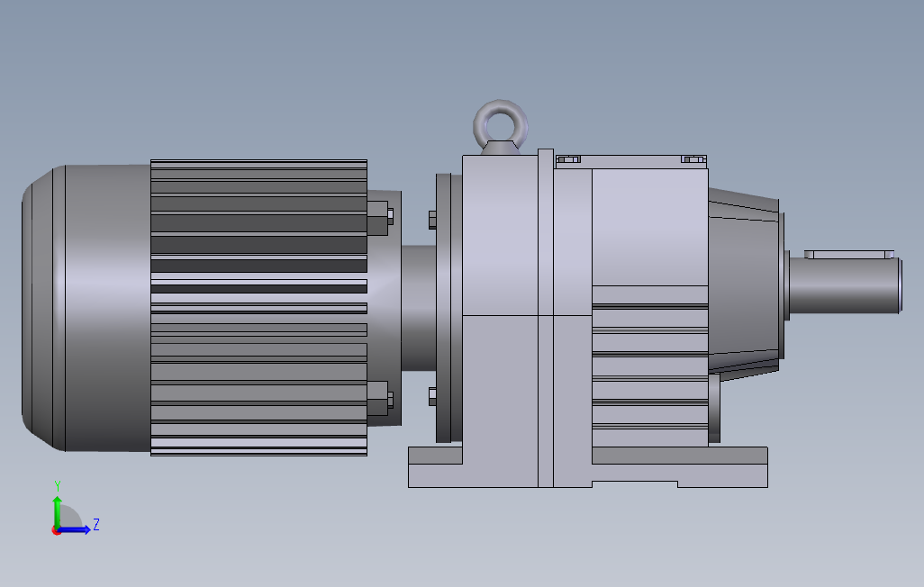Pick the key on top of the output shaft

[x=849, y=254]
